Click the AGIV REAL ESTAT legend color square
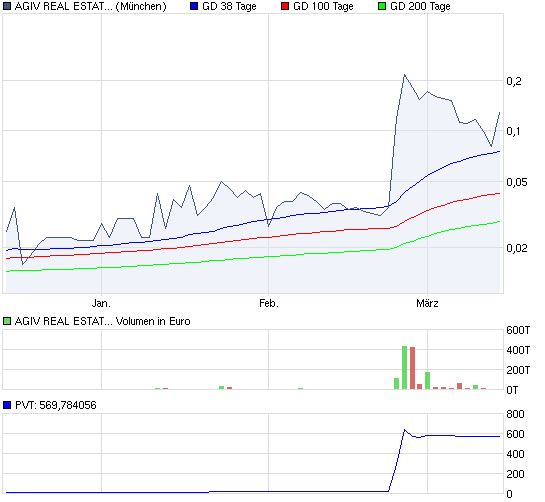Image resolution: width=545 pixels, height=502 pixels. coord(7,6)
